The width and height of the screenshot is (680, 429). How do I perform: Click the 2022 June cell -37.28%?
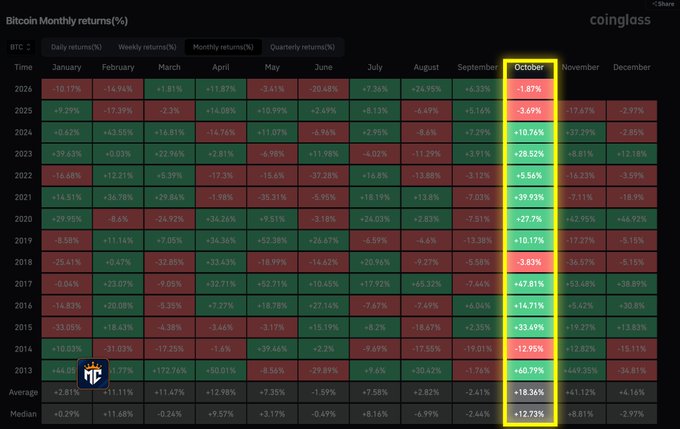pyautogui.click(x=324, y=176)
